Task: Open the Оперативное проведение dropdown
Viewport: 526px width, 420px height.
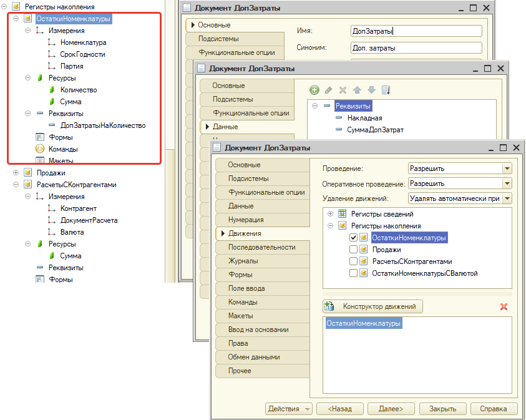Action: (507, 183)
